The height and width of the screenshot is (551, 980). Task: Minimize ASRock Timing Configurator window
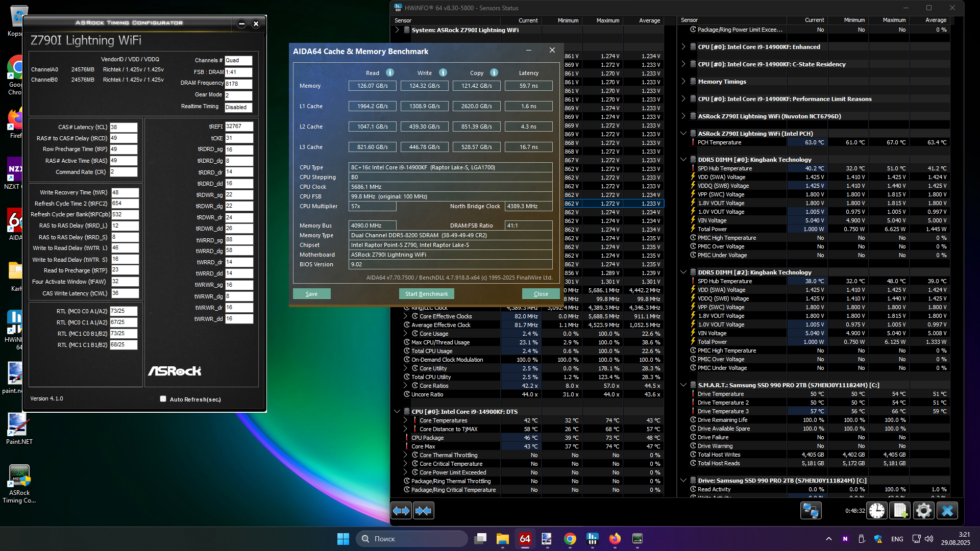coord(241,23)
